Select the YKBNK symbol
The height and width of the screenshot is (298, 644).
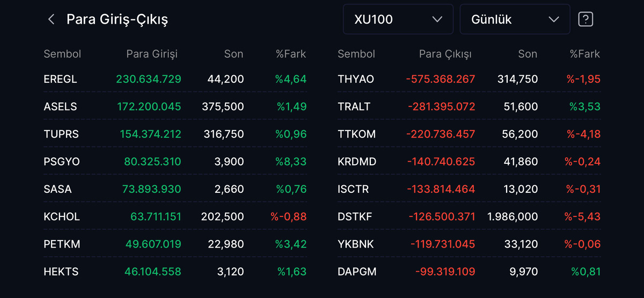pyautogui.click(x=356, y=244)
